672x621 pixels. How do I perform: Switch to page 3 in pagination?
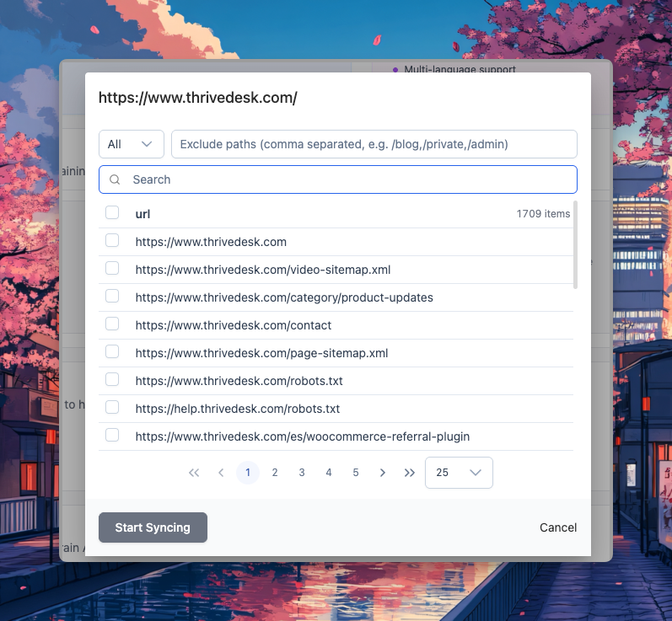tap(302, 473)
